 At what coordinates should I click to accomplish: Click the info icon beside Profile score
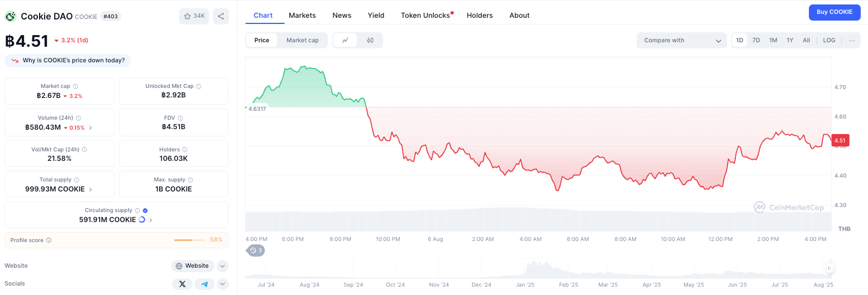point(49,240)
